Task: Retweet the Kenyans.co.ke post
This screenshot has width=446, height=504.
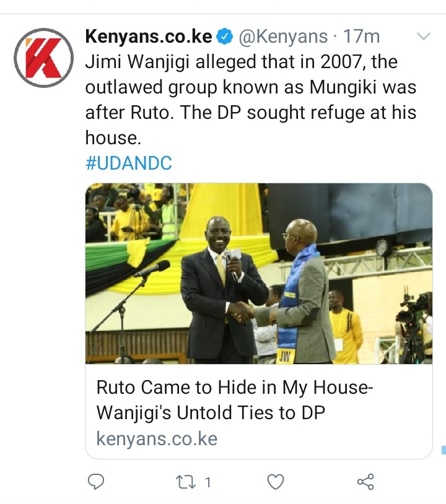Action: (x=186, y=482)
